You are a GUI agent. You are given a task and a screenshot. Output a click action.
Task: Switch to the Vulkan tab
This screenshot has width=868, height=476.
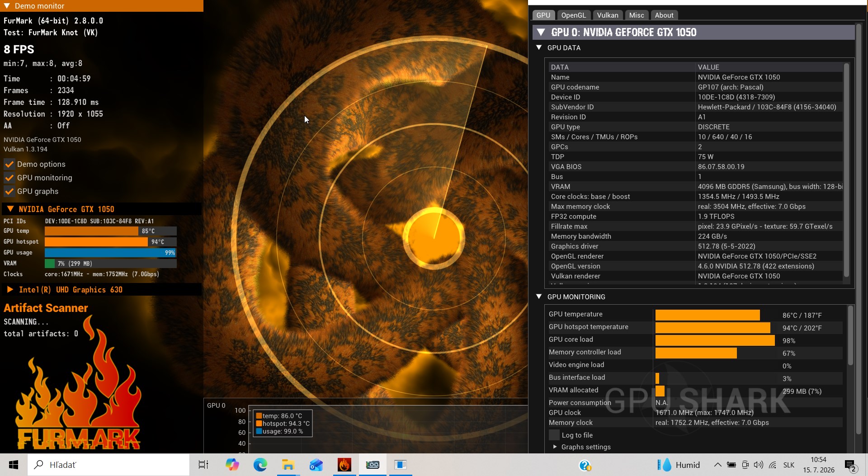click(608, 15)
